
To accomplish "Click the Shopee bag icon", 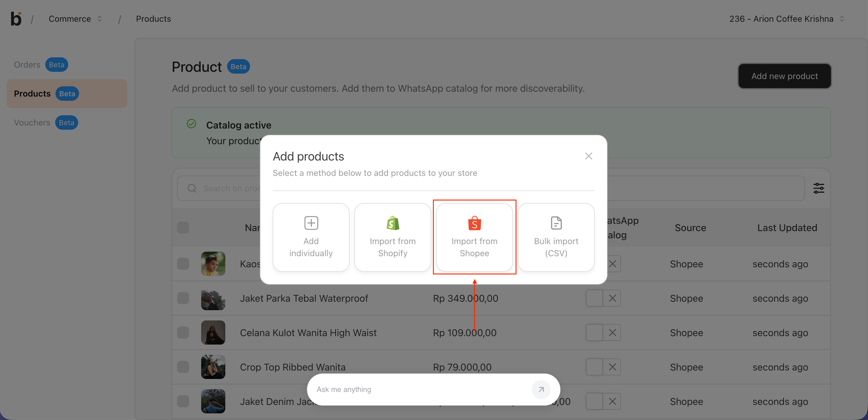I will (474, 223).
